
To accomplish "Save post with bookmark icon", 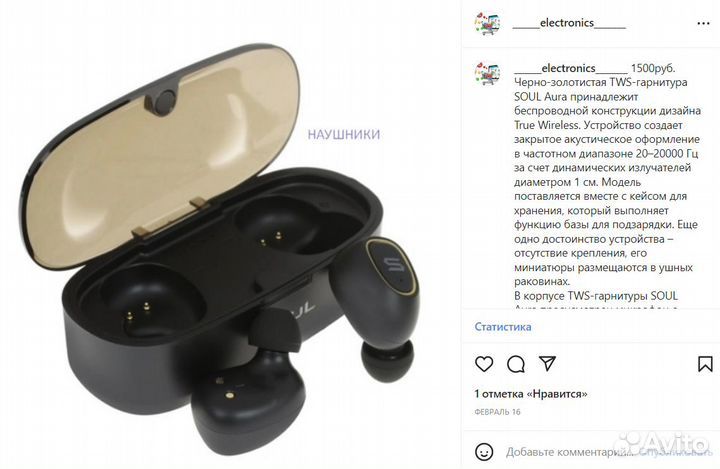I will pos(705,364).
